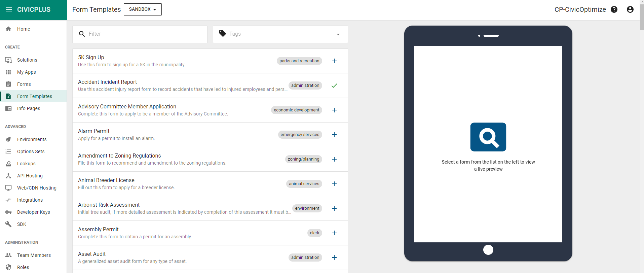Click the animal services tag
The width and height of the screenshot is (644, 273).
coord(304,184)
